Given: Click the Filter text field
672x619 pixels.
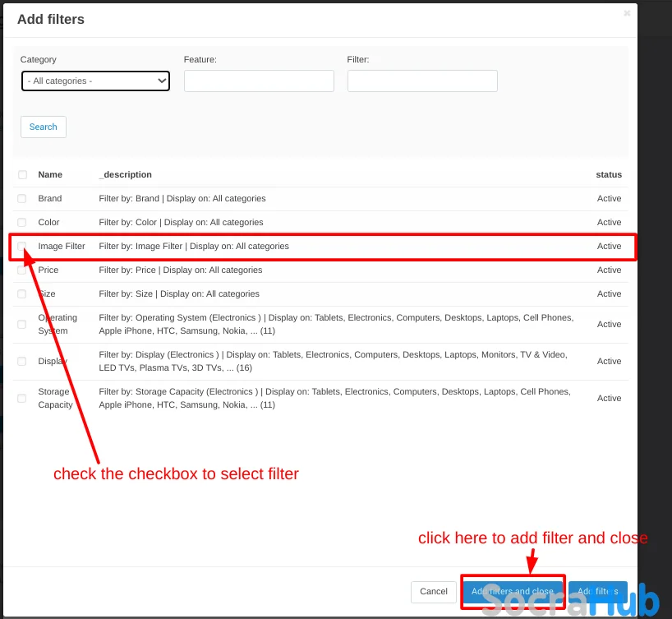Looking at the screenshot, I should point(422,81).
